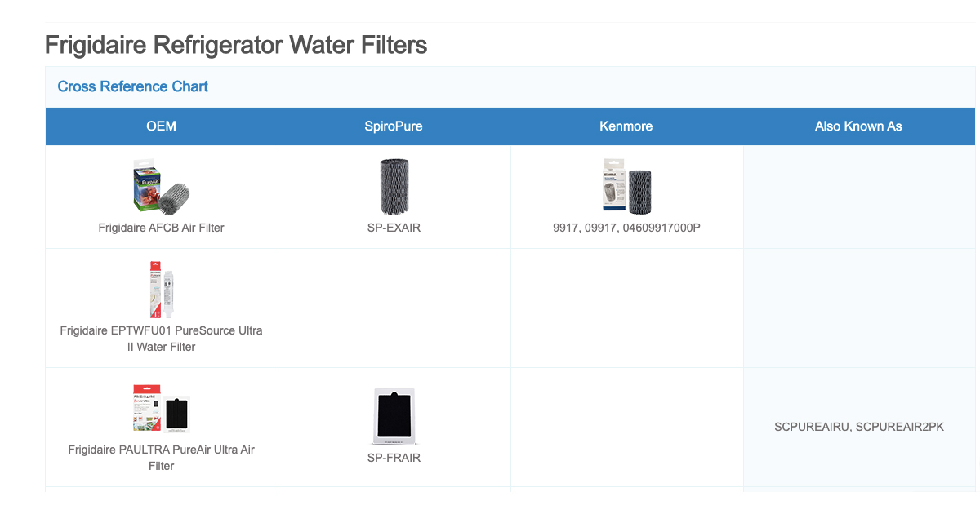Screen dimensions: 980x514
Task: Open Frigidaire EPTWFU01 PureSource Ultra II Water Filter
Action: [162, 339]
